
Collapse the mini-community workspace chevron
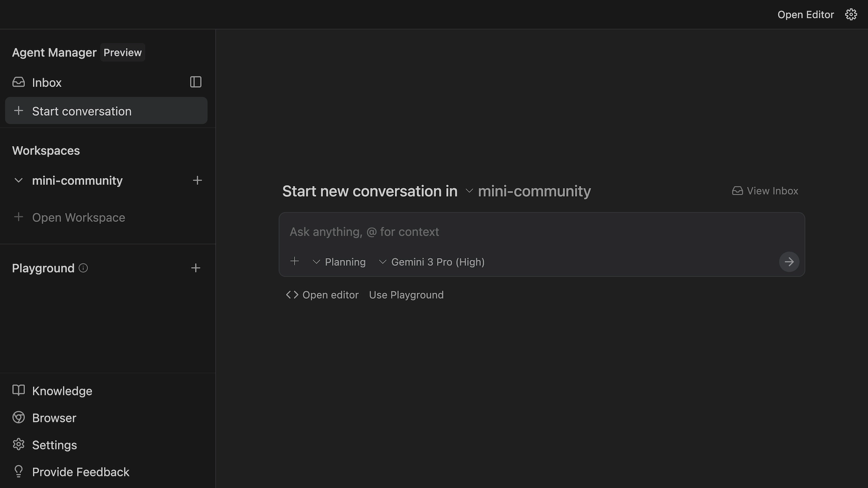(18, 180)
